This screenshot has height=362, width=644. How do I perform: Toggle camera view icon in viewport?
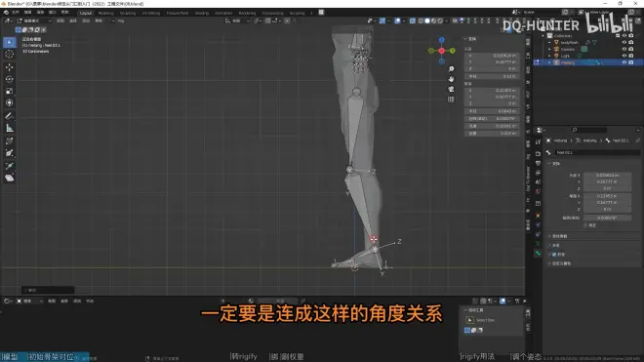tap(451, 89)
